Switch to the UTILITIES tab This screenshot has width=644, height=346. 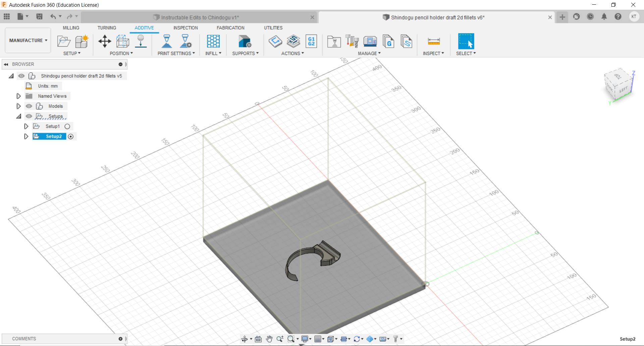click(x=273, y=28)
